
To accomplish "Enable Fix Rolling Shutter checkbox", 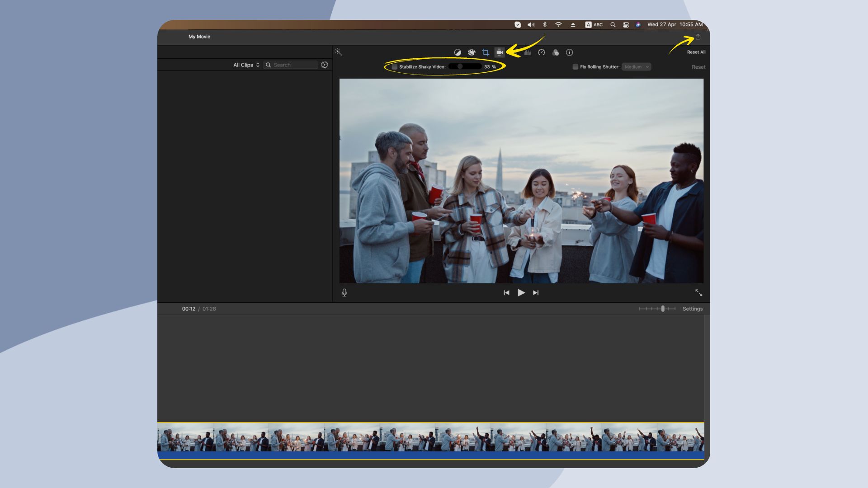I will [576, 67].
